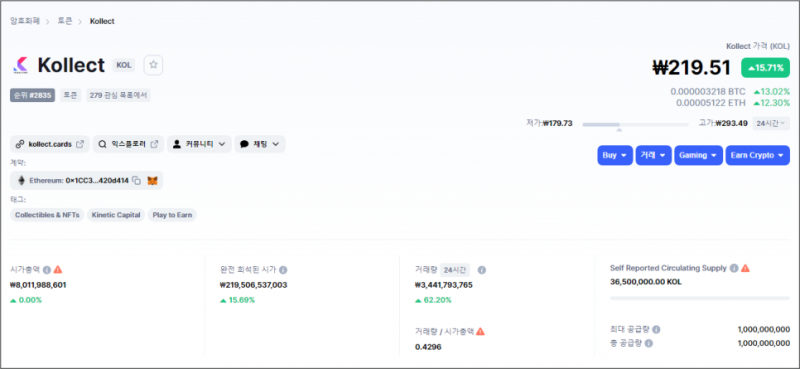Expand the Earn Crypto dropdown

(758, 156)
